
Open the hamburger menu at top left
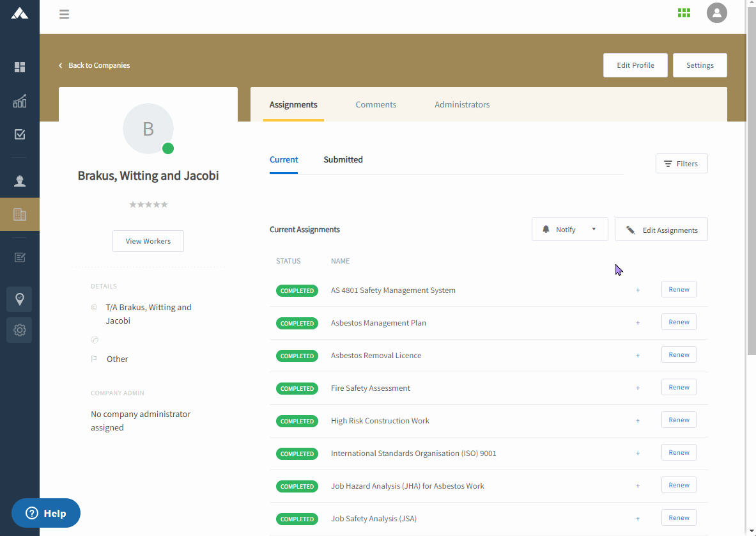coord(64,13)
